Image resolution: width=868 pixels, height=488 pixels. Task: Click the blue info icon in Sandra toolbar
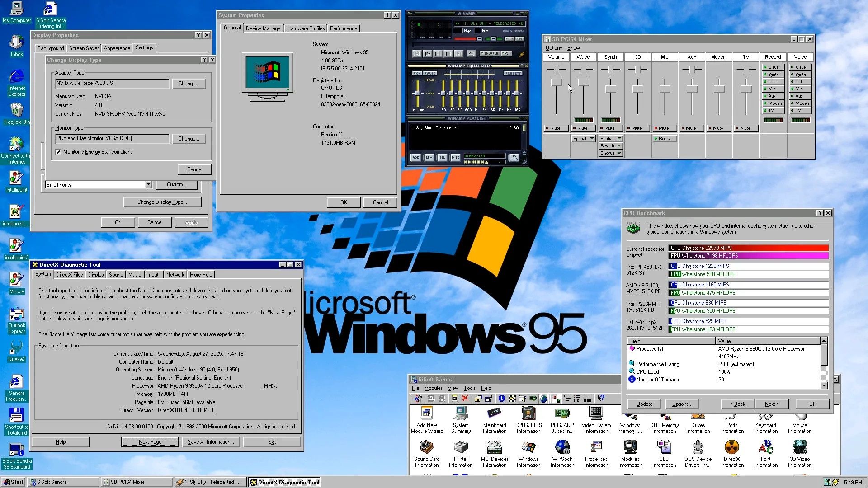click(x=501, y=398)
